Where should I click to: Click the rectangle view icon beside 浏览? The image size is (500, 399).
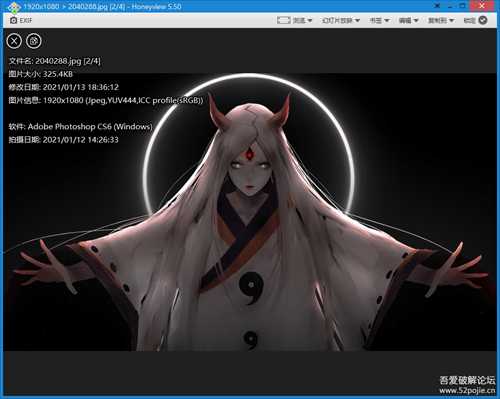284,20
